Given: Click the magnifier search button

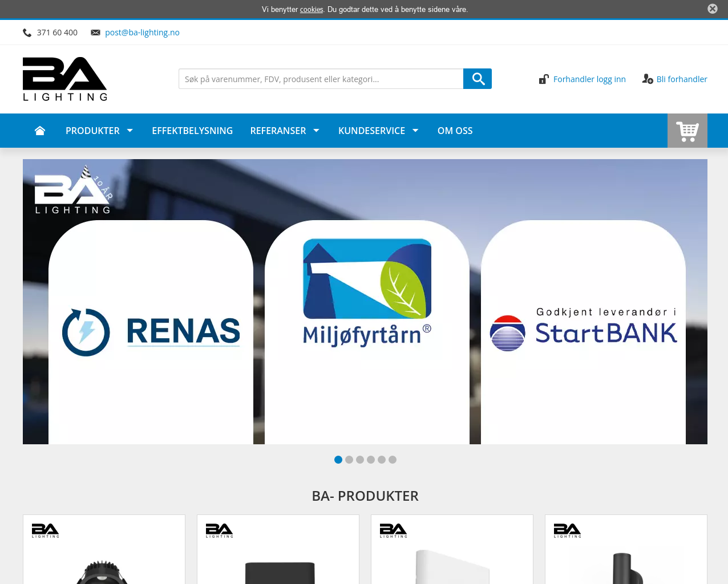Looking at the screenshot, I should click(478, 79).
